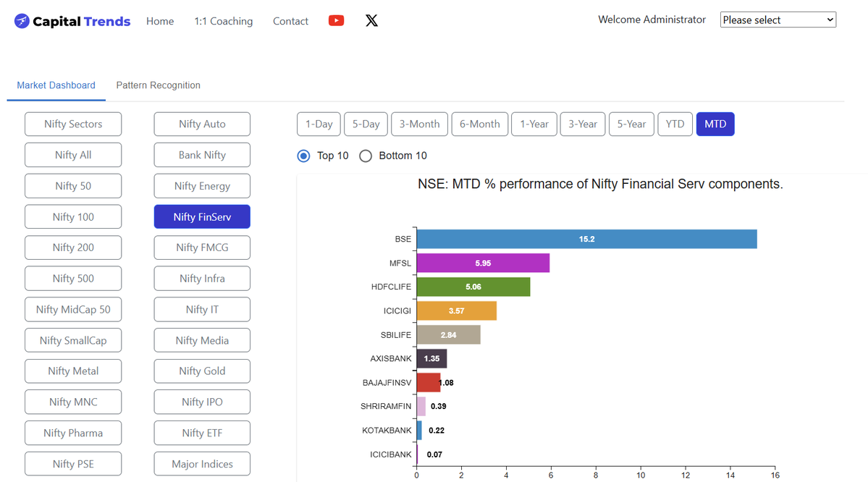Choose the YTD timeframe

click(x=675, y=124)
